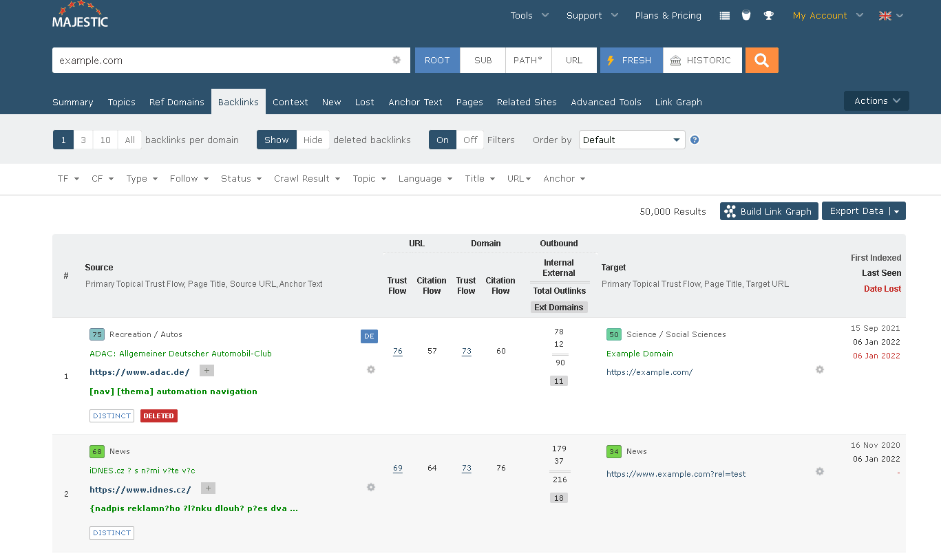This screenshot has width=941, height=560.
Task: Click the DE language badge
Action: [x=369, y=336]
